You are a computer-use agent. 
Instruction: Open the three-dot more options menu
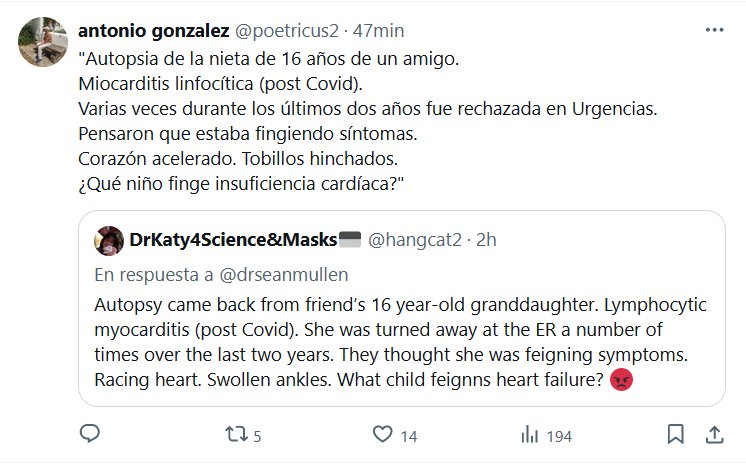714,31
